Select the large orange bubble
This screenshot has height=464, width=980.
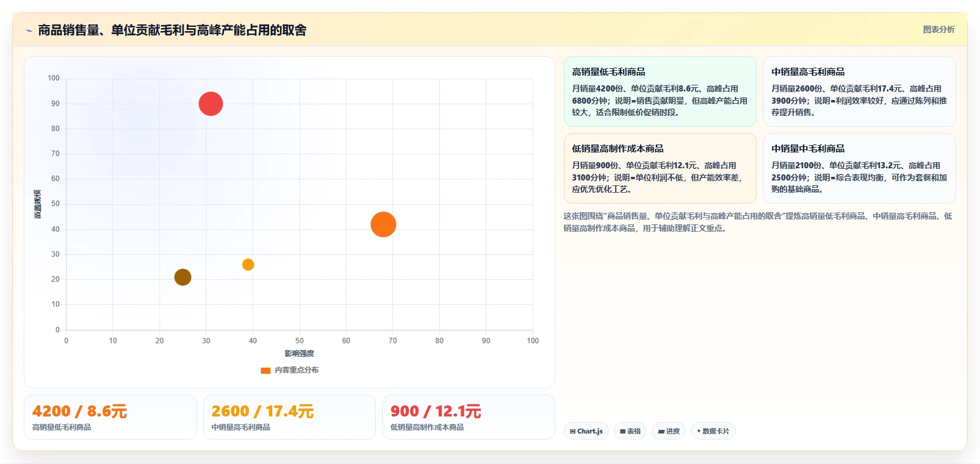click(383, 224)
